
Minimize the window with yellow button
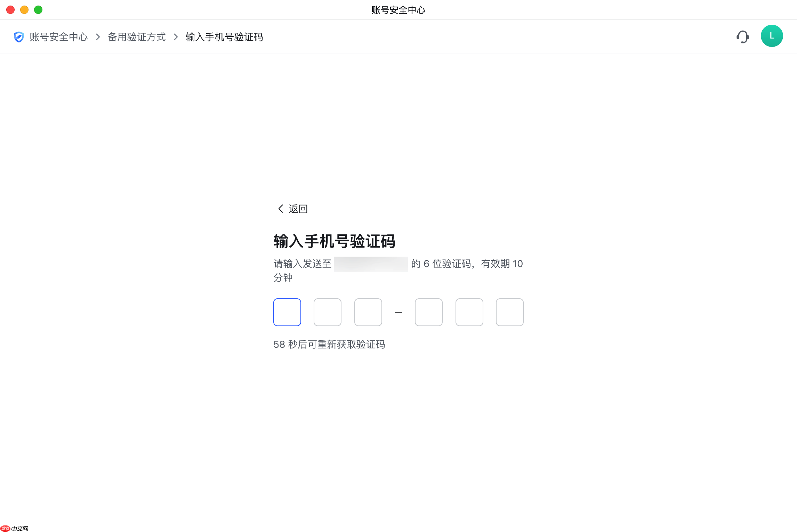pos(24,10)
